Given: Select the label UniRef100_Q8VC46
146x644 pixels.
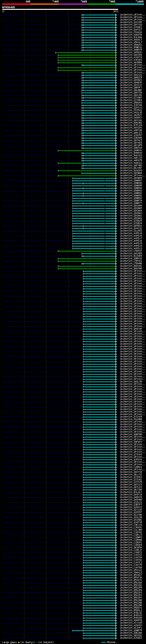Looking at the screenshot, I should [131, 329].
